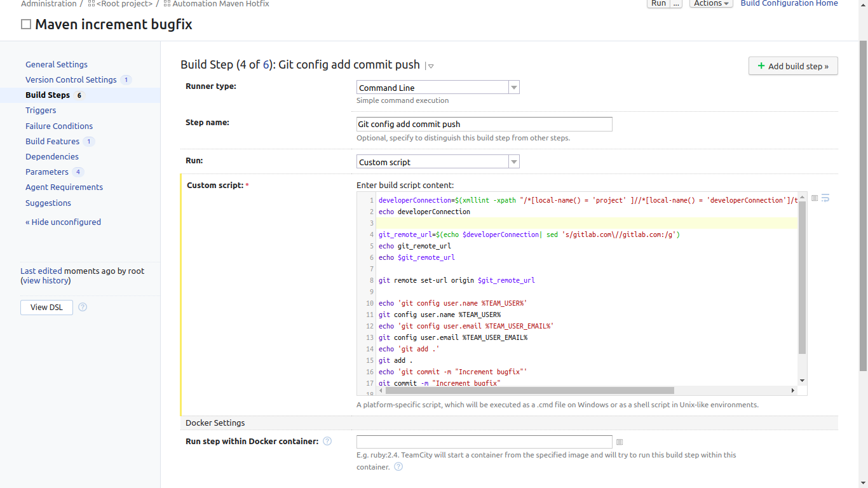Viewport: 868px width, 488px height.
Task: Expand the Runner type Command Line dropdown
Action: [514, 88]
